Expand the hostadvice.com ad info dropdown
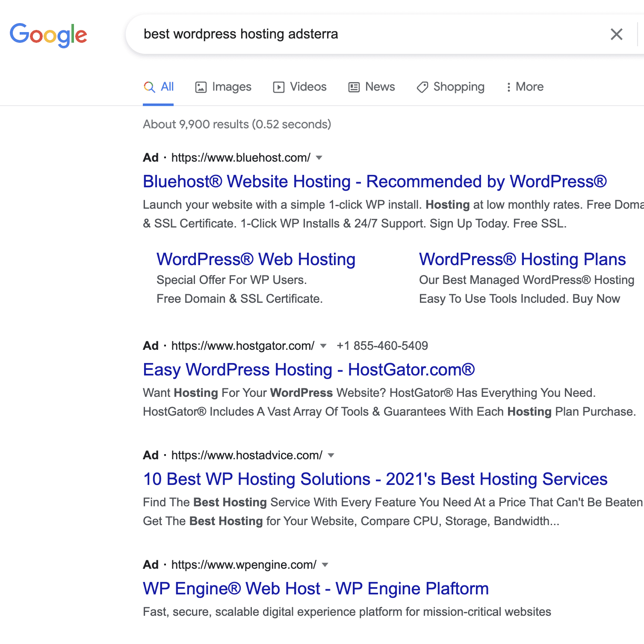Screen dimensions: 644x644 331,455
